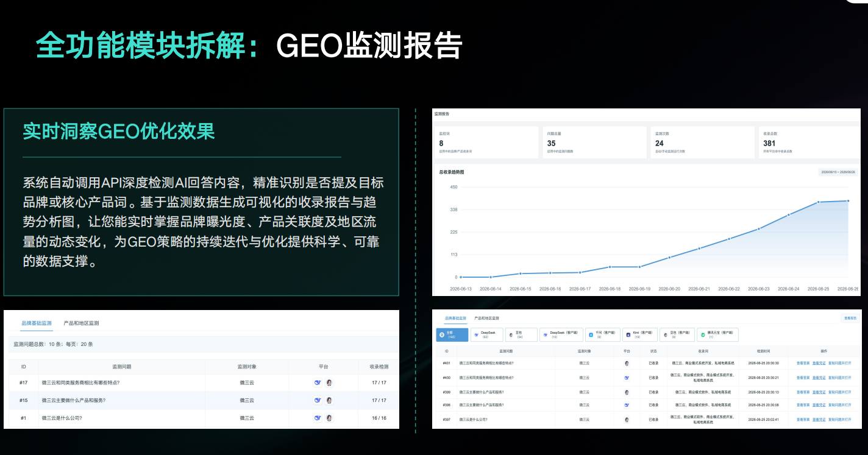Select the 全部 (145) platform filter
The image size is (868, 455).
tap(452, 334)
